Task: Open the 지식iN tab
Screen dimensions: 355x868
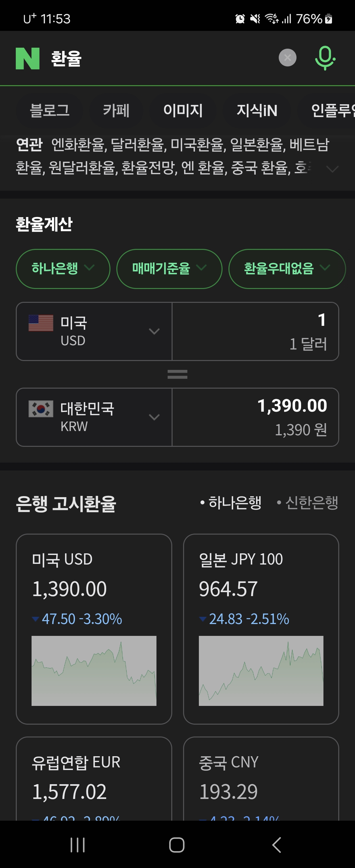Action: (257, 110)
